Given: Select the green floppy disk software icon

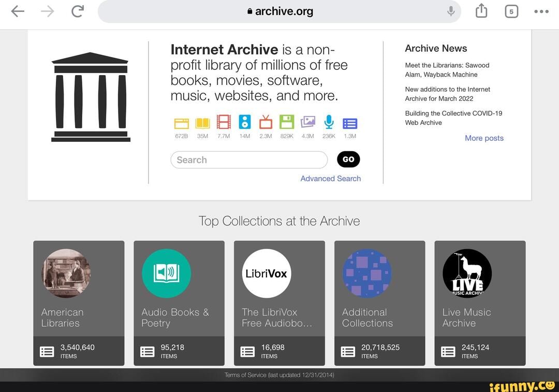Looking at the screenshot, I should [287, 122].
